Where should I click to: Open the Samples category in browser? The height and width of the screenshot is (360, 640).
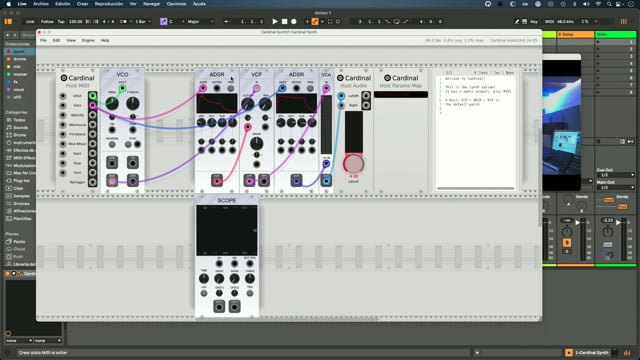[x=21, y=196]
